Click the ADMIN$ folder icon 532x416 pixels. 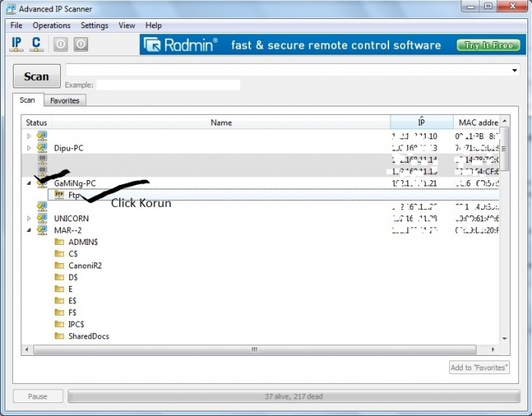[x=59, y=242]
